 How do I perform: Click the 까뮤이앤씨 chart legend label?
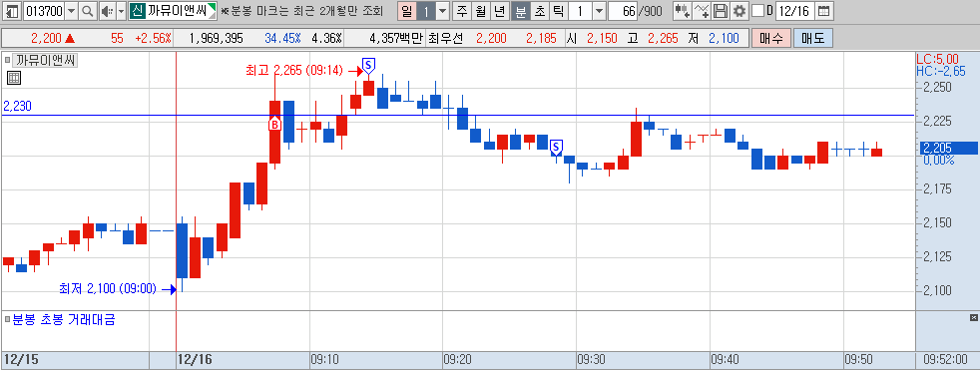point(45,61)
